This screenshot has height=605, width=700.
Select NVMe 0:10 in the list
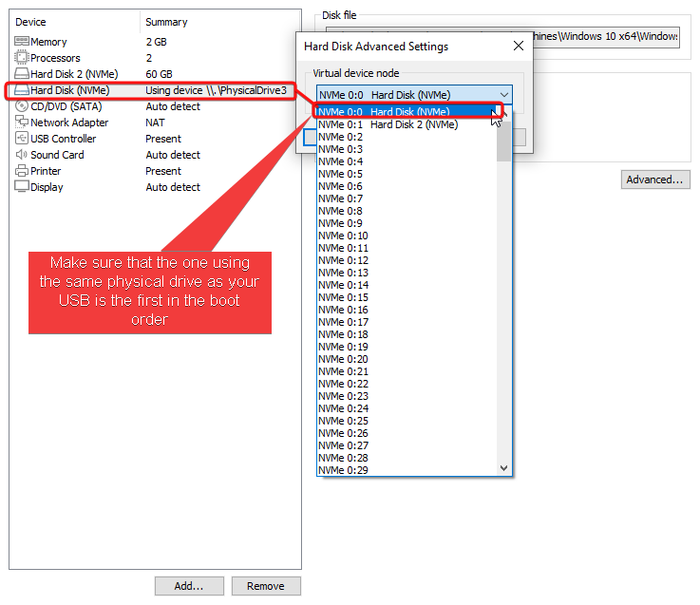pyautogui.click(x=407, y=236)
